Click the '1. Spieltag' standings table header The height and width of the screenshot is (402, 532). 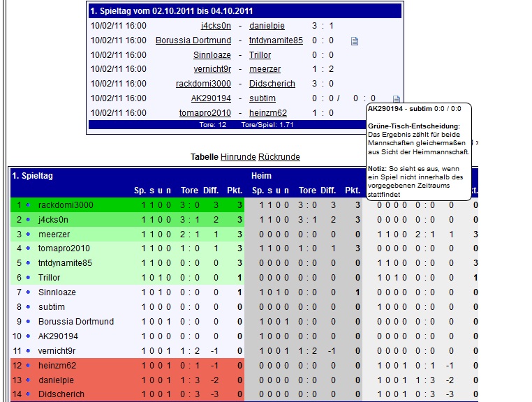(x=33, y=176)
